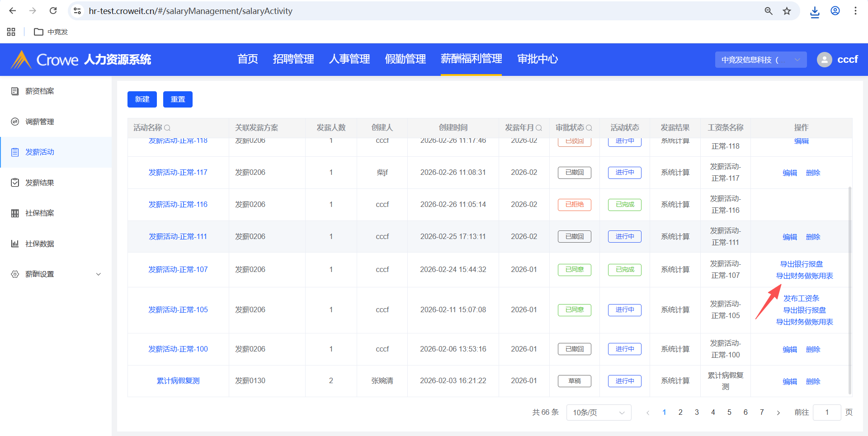The width and height of the screenshot is (868, 436).
Task: Click the search icon beside 活动名称 header
Action: pos(167,128)
